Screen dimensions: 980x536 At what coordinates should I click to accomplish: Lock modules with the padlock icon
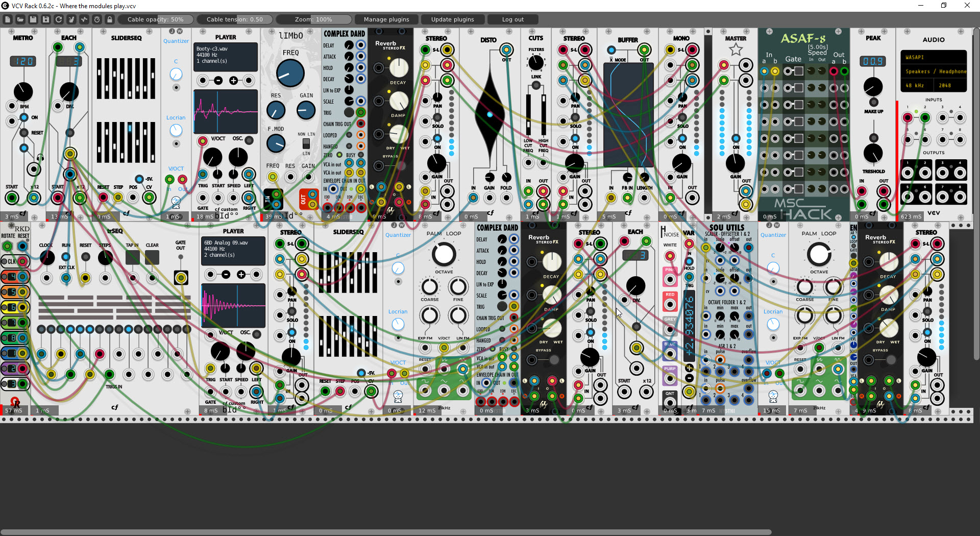click(110, 19)
